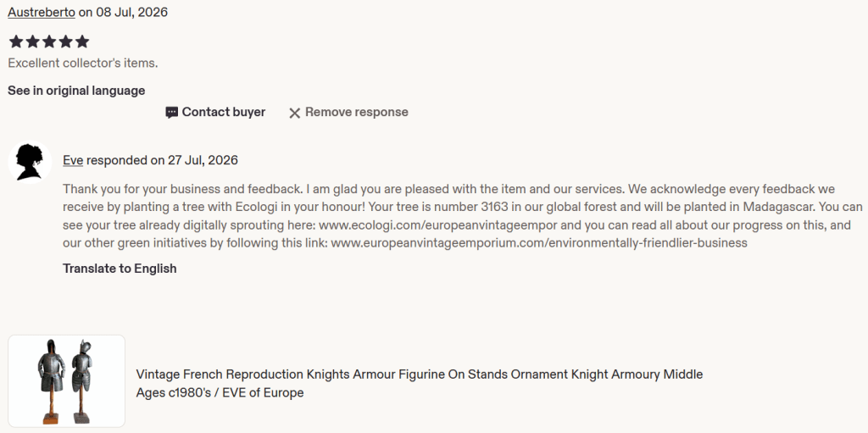
Task: Click the Excellent collector's items review text
Action: [x=83, y=63]
